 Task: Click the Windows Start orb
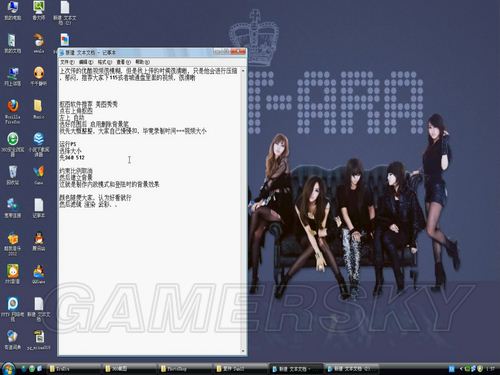click(9, 368)
